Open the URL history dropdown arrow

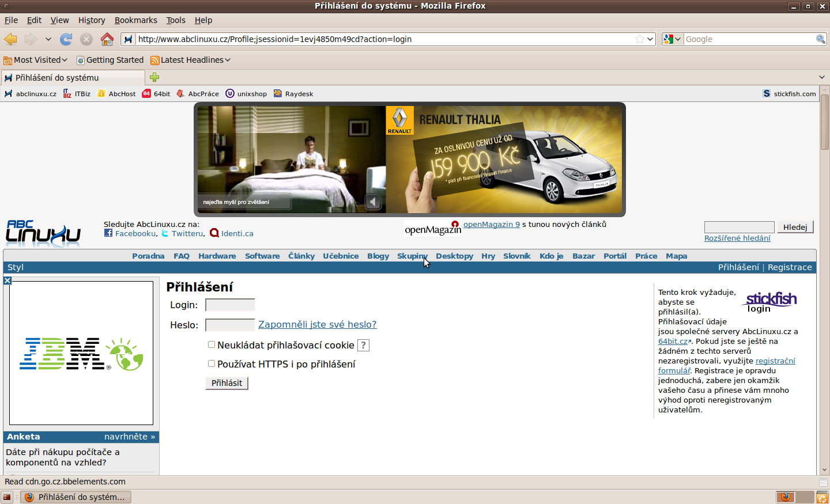pyautogui.click(x=650, y=39)
